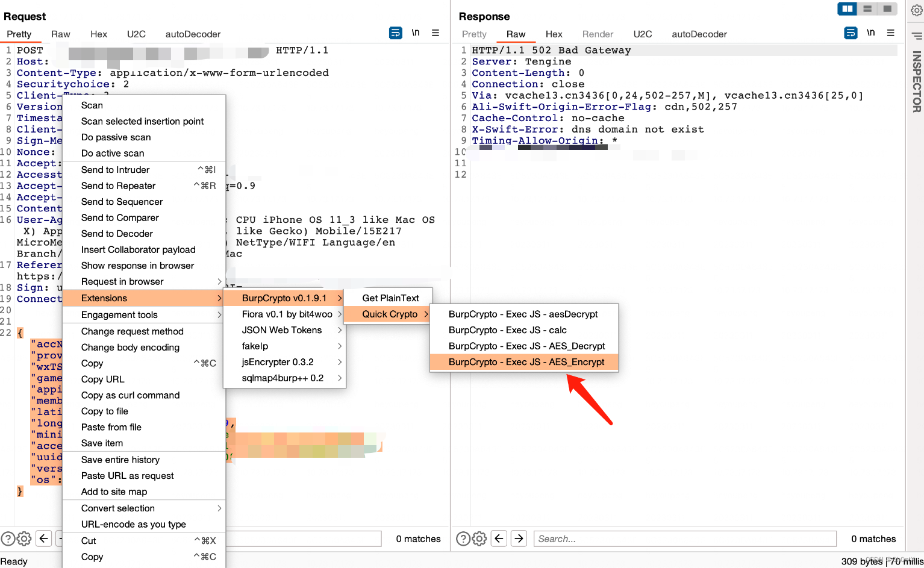Expand Convert selection submenu
The height and width of the screenshot is (568, 924).
[x=144, y=508]
